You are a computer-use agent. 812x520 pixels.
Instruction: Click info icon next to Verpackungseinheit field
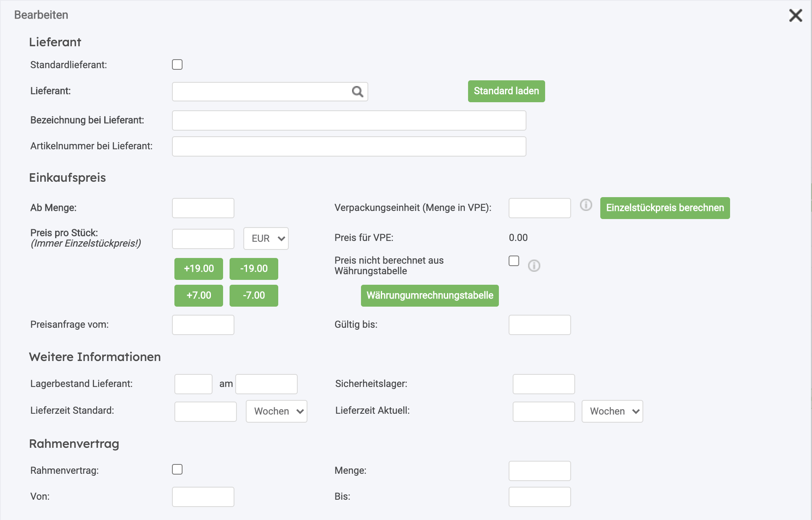click(586, 205)
